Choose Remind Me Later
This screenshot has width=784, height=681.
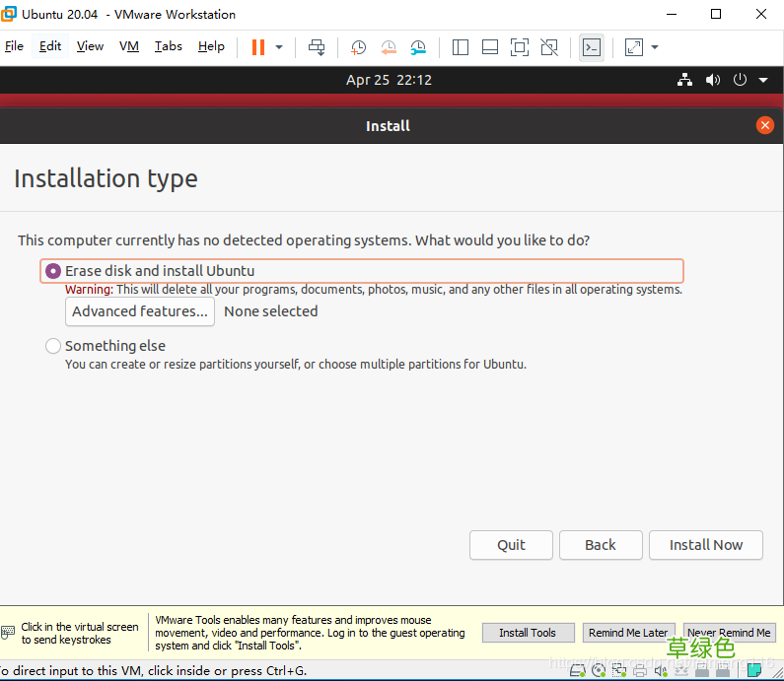point(628,633)
